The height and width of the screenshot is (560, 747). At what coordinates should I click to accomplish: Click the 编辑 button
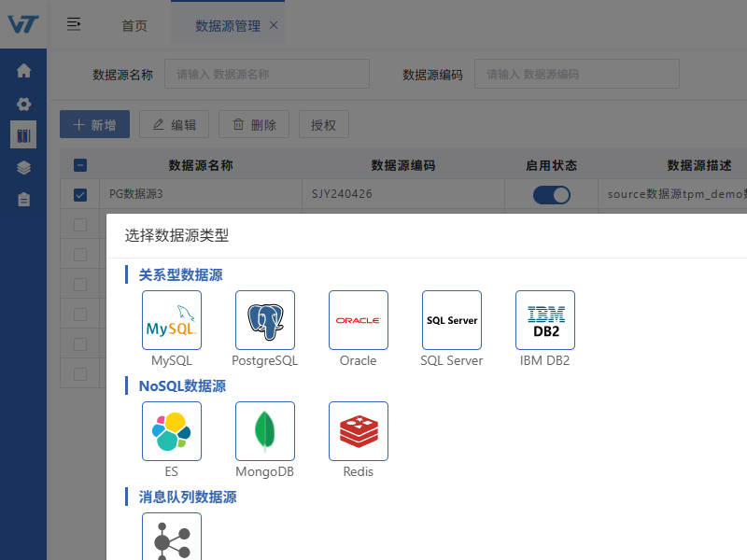[174, 124]
